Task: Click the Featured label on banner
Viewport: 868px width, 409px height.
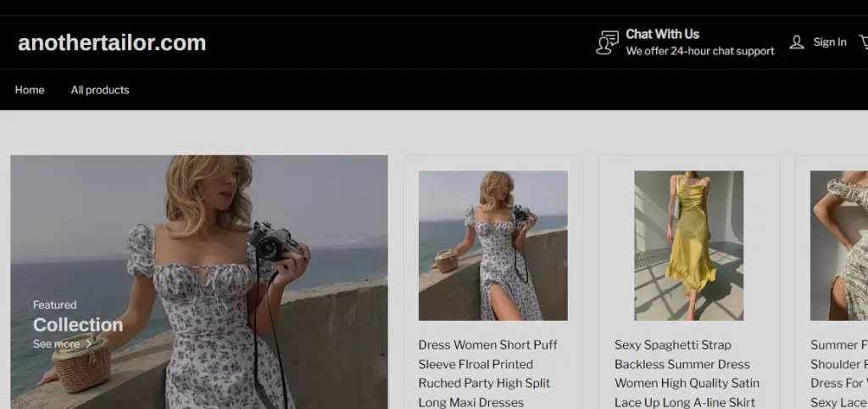Action: coord(55,305)
